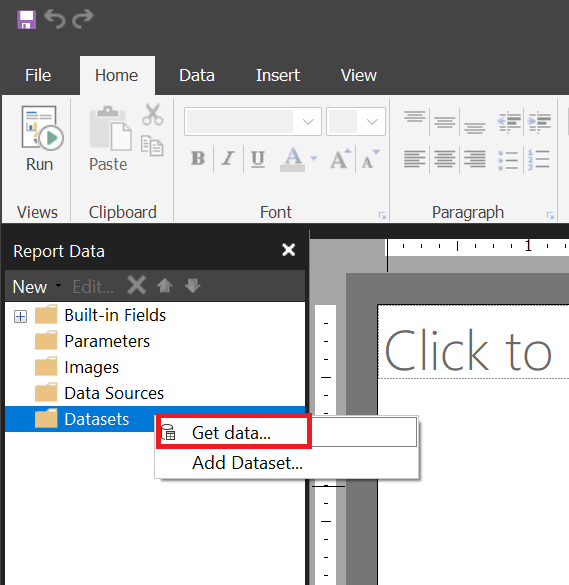Select the Parameters folder

[93, 341]
